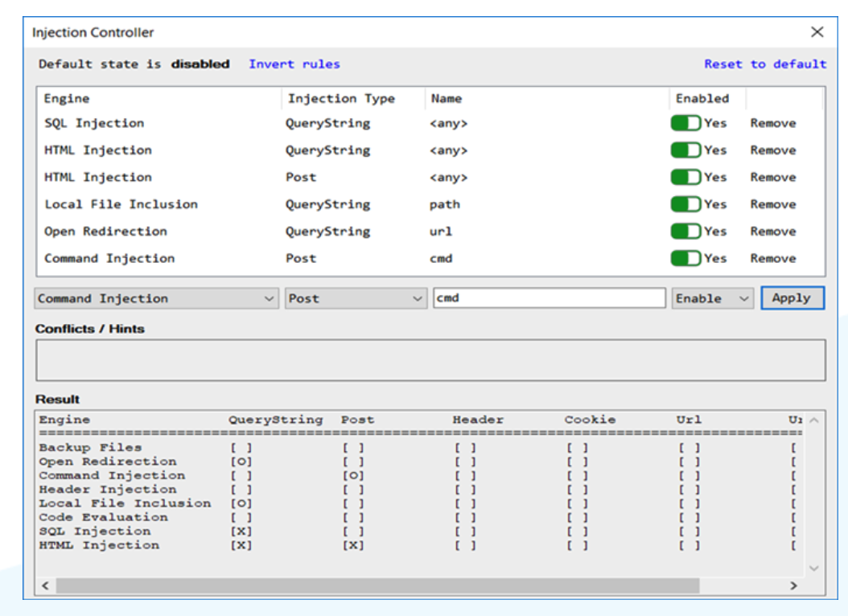Click Backup Files in Result list
Viewport: 848px width, 616px height.
click(90, 447)
